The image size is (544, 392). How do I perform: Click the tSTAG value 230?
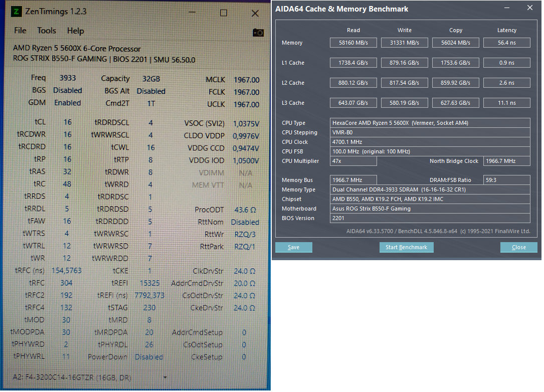point(149,308)
